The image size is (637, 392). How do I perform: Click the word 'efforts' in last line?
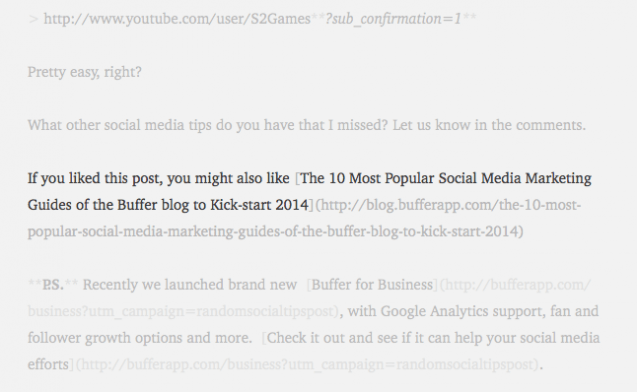pos(48,364)
